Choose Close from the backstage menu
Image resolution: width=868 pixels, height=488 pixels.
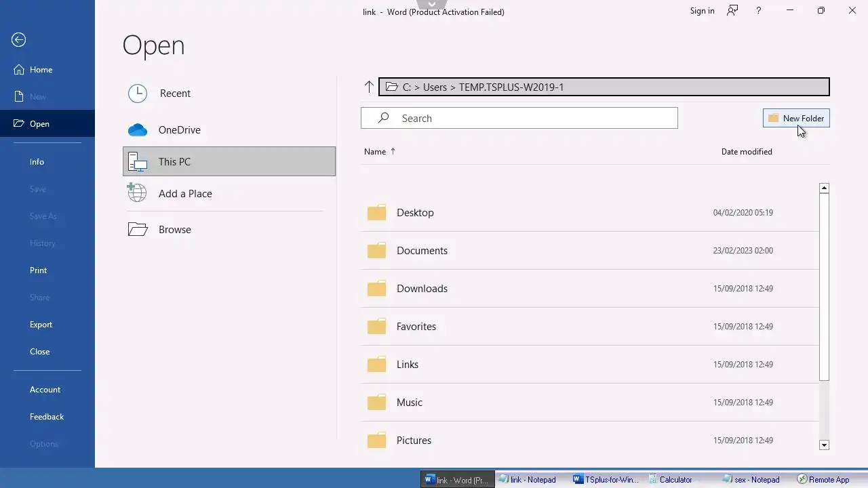[47, 352]
